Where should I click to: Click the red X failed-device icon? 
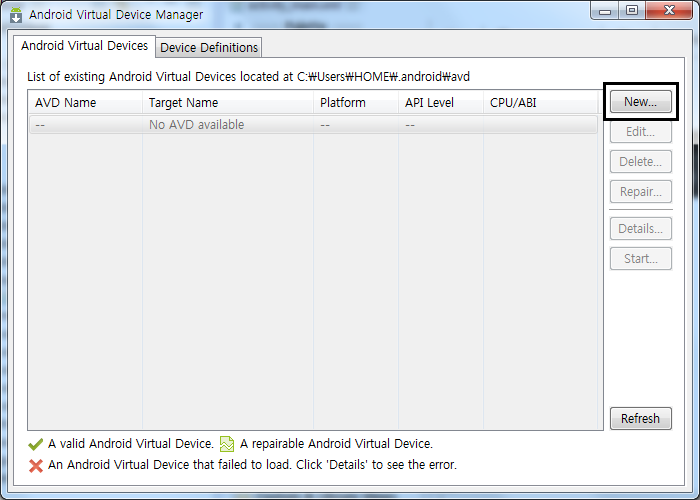(36, 466)
